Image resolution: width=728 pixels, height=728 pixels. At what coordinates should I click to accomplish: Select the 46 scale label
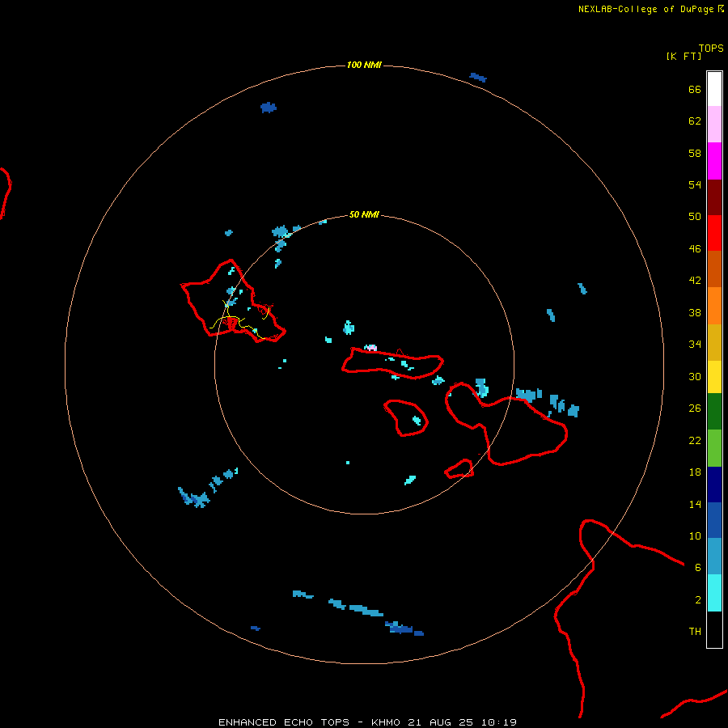695,249
